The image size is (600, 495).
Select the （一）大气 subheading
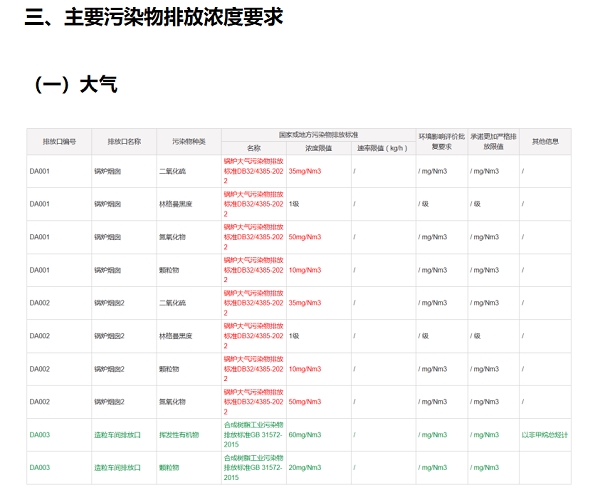[75, 85]
